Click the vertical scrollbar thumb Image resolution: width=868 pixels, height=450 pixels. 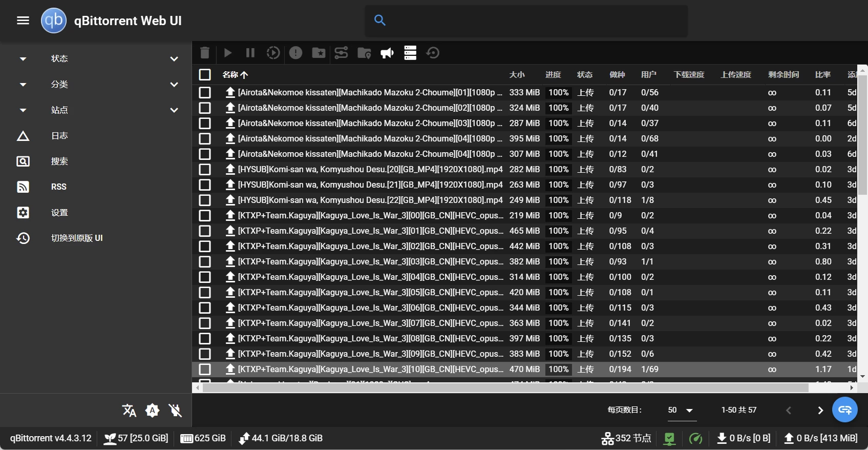click(863, 135)
